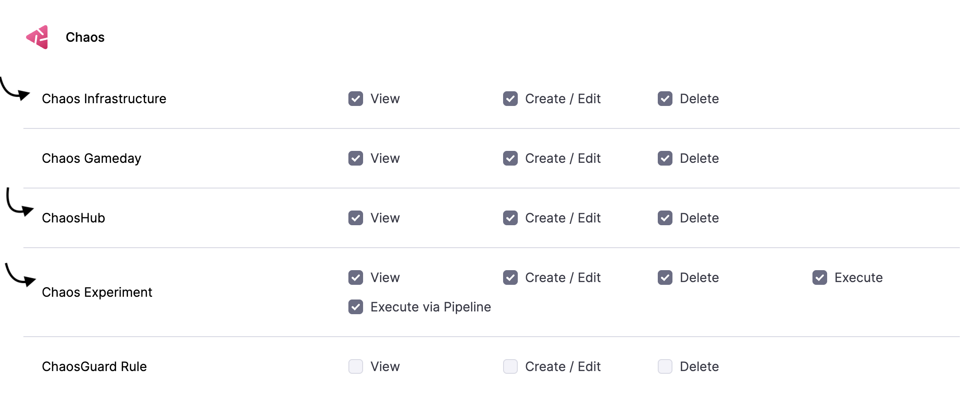Image resolution: width=980 pixels, height=416 pixels.
Task: Click the Chaos Experiment row label
Action: [x=97, y=292]
